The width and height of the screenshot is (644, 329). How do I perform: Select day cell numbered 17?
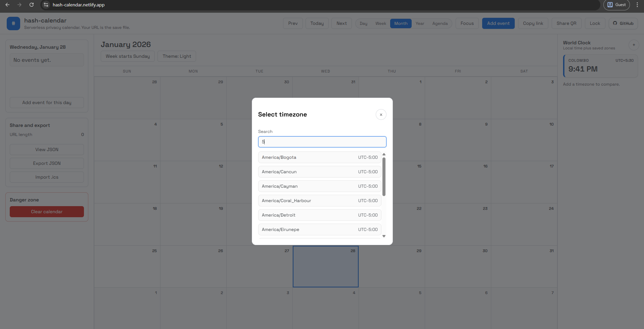tap(524, 182)
